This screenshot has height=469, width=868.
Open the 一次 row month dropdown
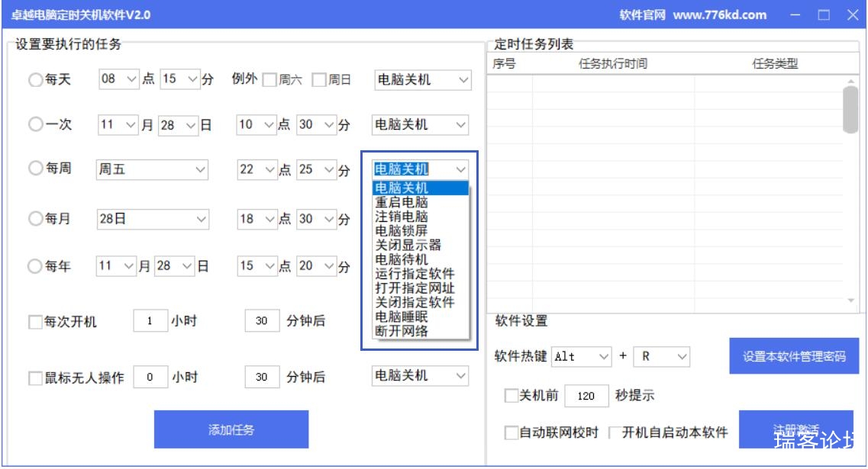pyautogui.click(x=118, y=124)
